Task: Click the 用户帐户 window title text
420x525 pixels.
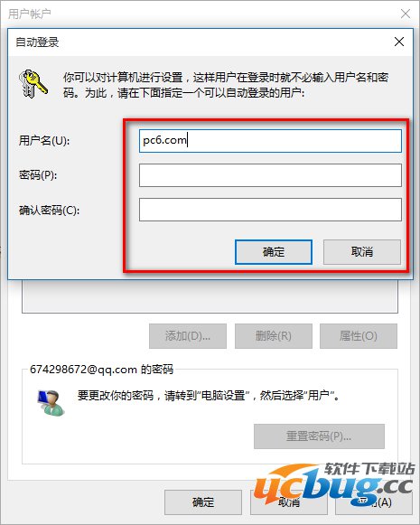Action: click(x=30, y=14)
